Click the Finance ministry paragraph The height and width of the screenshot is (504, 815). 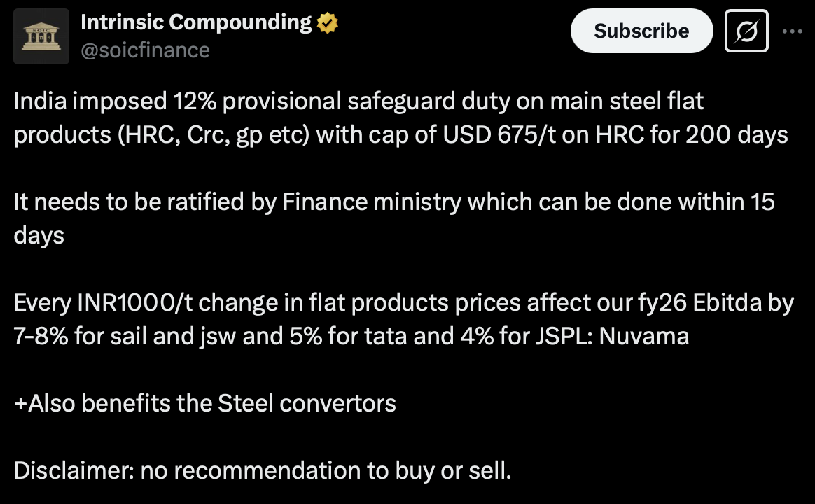pos(392,217)
